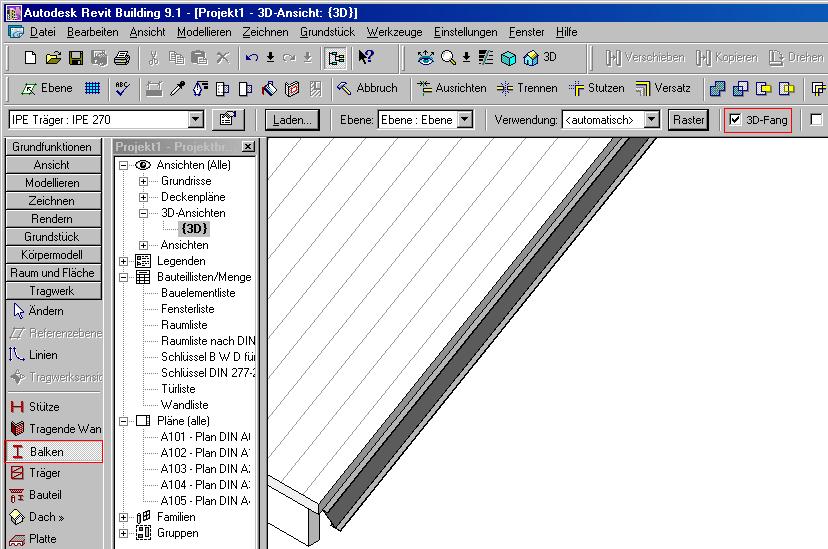The height and width of the screenshot is (549, 828).
Task: Open the Körpermodell design bar tab
Action: [53, 254]
